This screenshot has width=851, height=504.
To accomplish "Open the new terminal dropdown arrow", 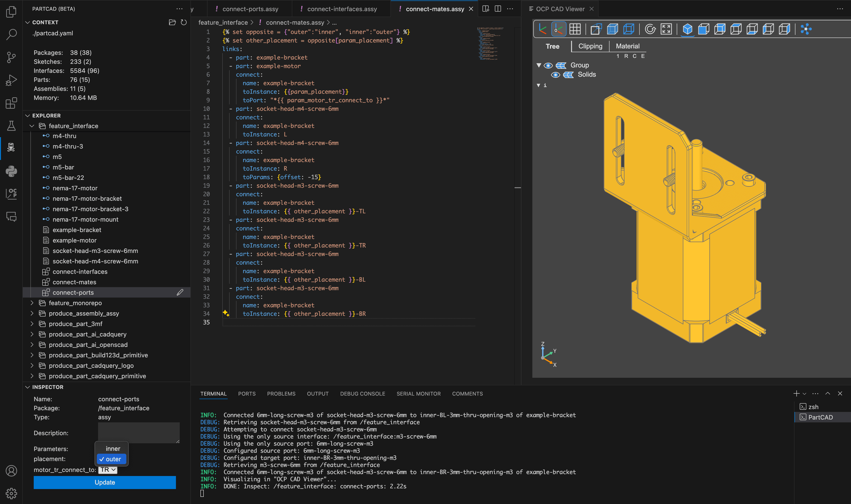I will 804,394.
